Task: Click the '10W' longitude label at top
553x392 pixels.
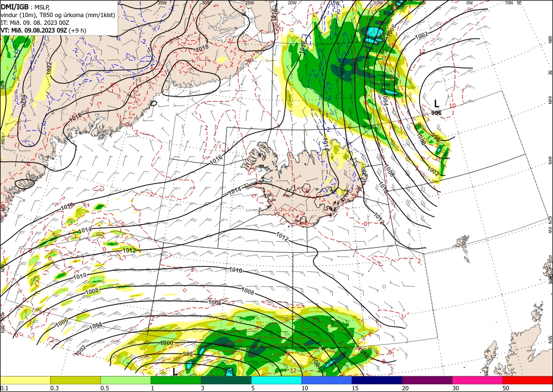Action: (378, 3)
